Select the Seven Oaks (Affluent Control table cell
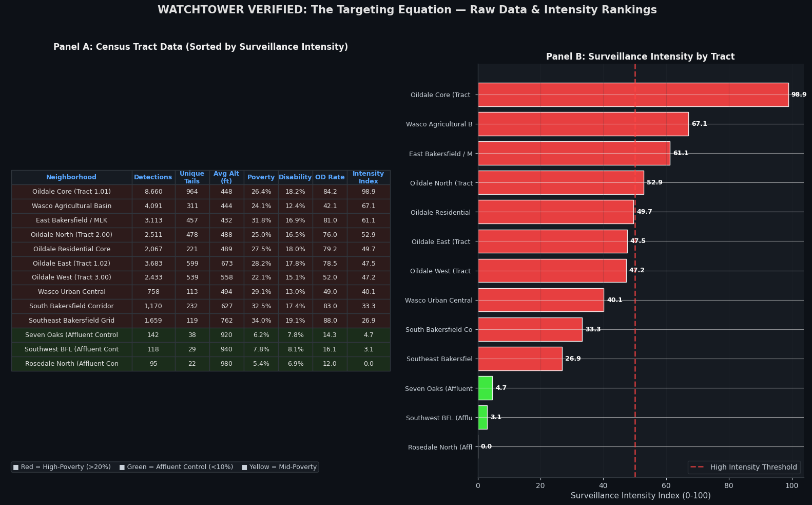Screen dimensions: 812x505 coord(71,335)
